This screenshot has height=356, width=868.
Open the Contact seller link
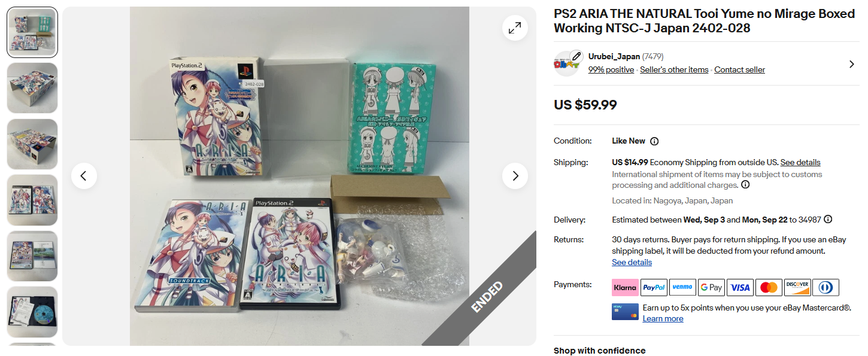pos(739,70)
